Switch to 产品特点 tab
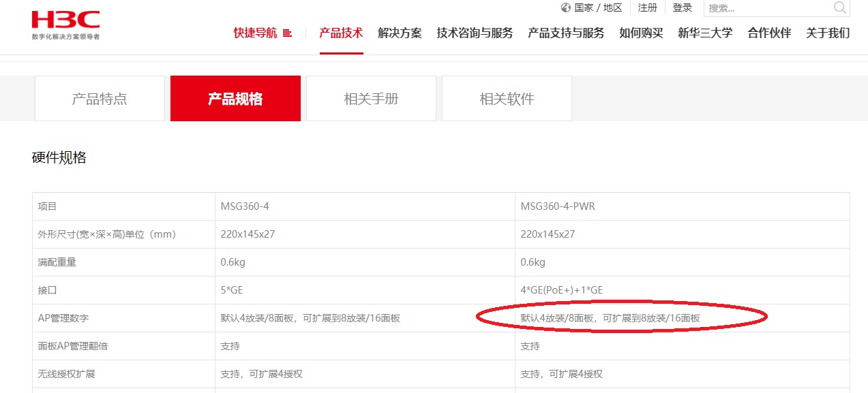This screenshot has height=393, width=868. (x=100, y=99)
